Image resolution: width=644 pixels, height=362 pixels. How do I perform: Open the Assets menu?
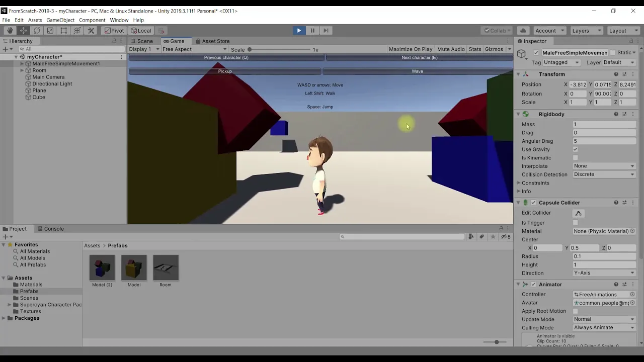[x=35, y=20]
